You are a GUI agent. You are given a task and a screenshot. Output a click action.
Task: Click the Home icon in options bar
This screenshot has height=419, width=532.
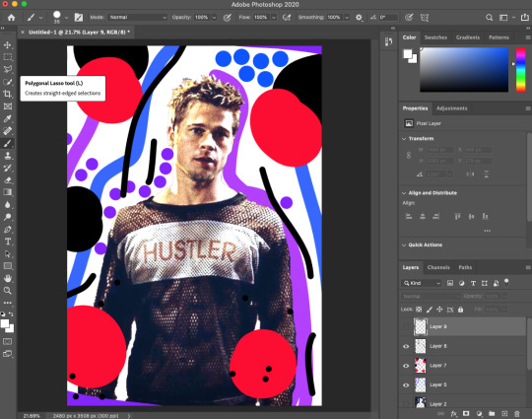point(11,18)
